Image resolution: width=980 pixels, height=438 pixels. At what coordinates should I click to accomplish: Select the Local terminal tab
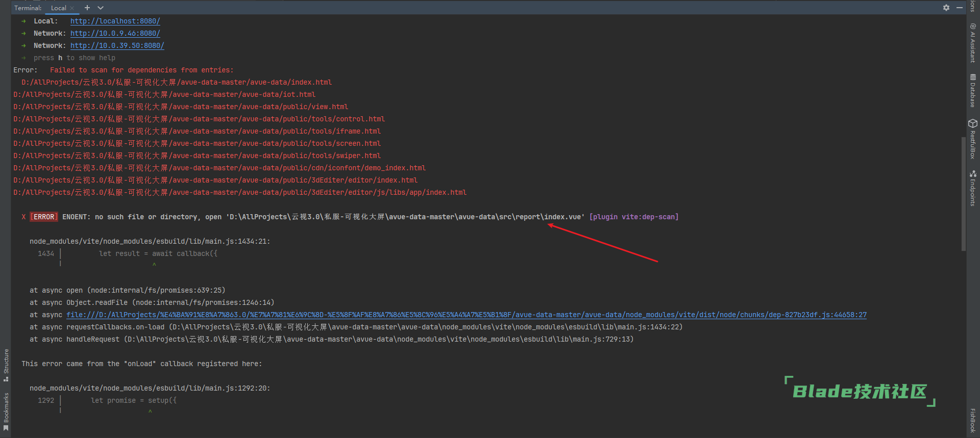pos(58,8)
